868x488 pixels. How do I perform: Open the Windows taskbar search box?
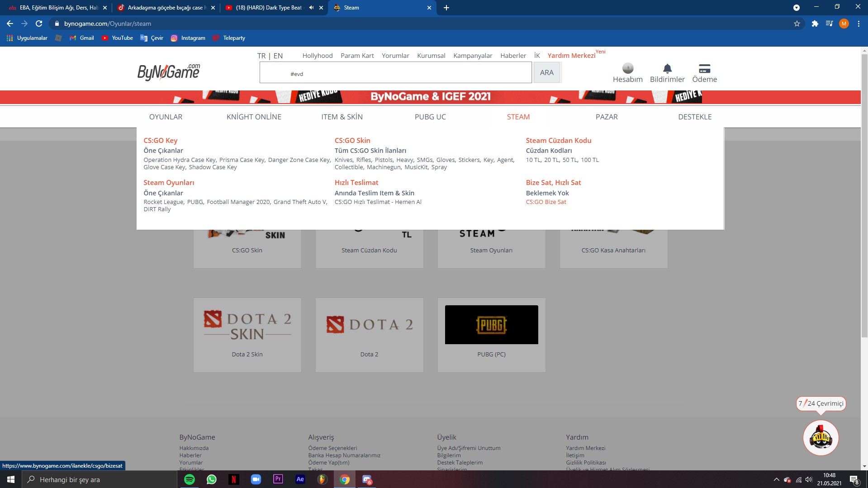point(100,479)
